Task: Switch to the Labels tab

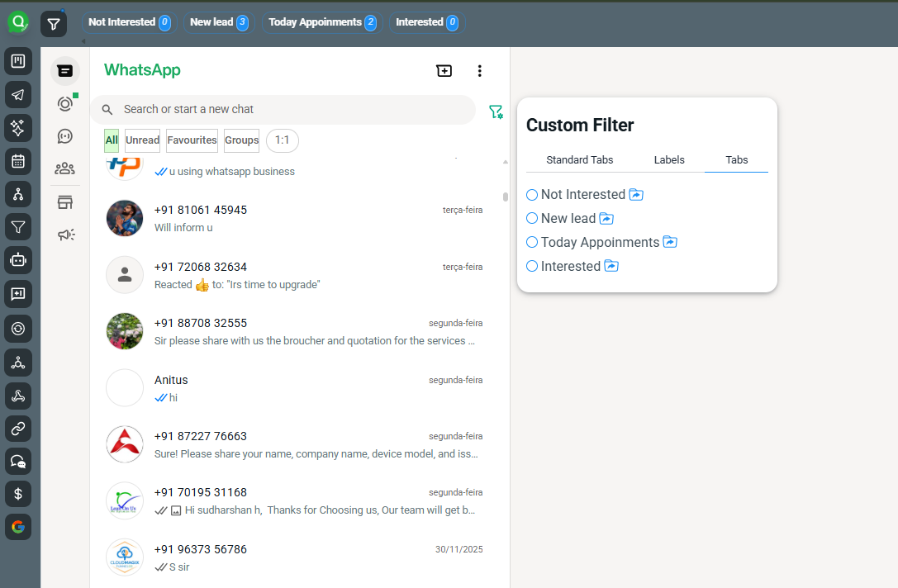Action: coord(669,160)
